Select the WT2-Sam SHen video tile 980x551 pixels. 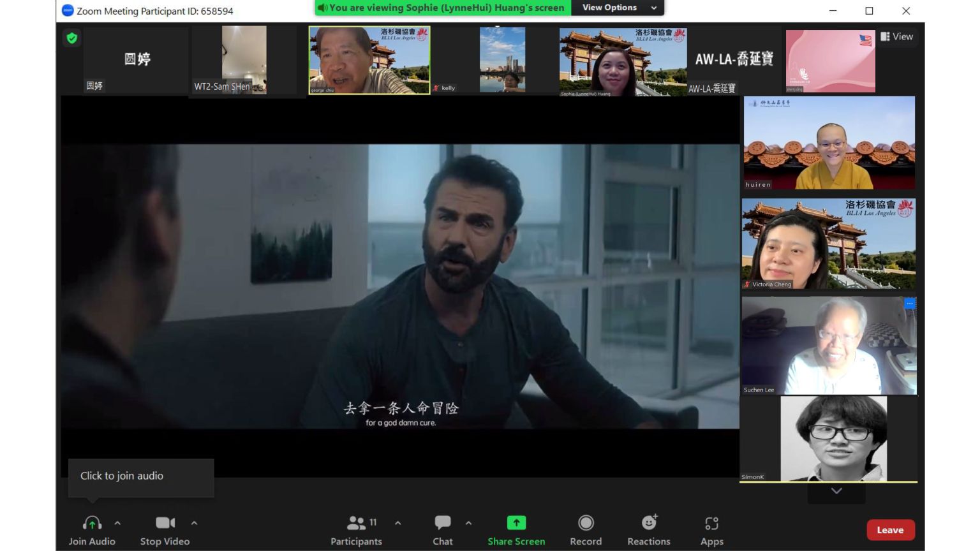[x=244, y=60]
